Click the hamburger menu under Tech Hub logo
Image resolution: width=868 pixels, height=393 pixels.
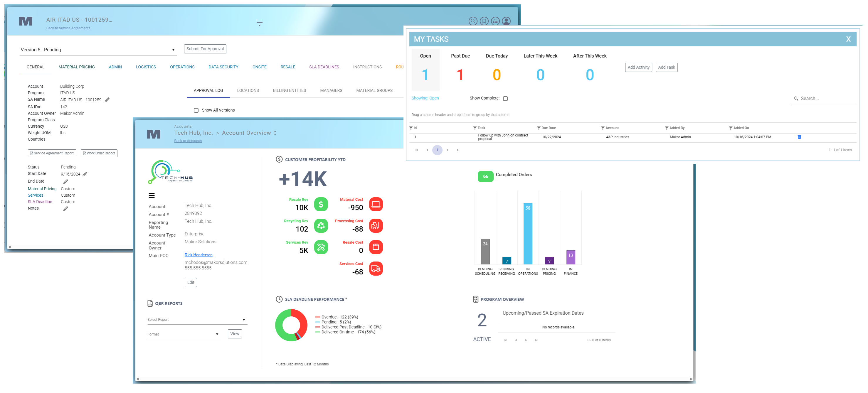[152, 196]
